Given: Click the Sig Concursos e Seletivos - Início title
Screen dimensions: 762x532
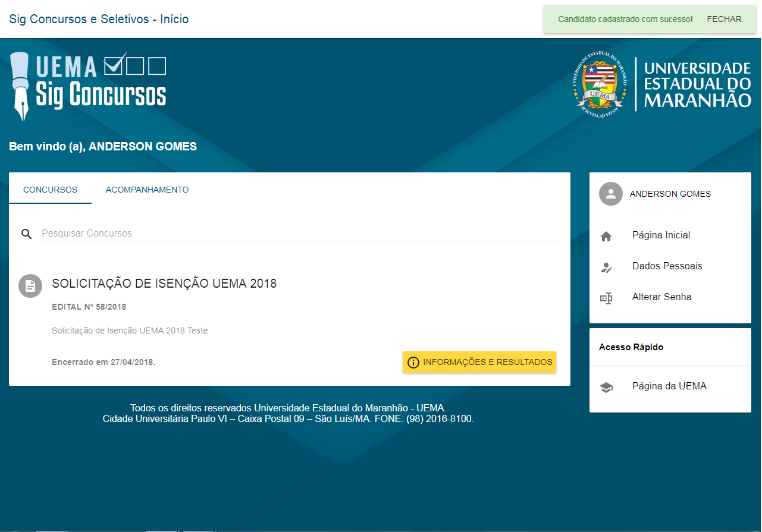Looking at the screenshot, I should (x=99, y=19).
